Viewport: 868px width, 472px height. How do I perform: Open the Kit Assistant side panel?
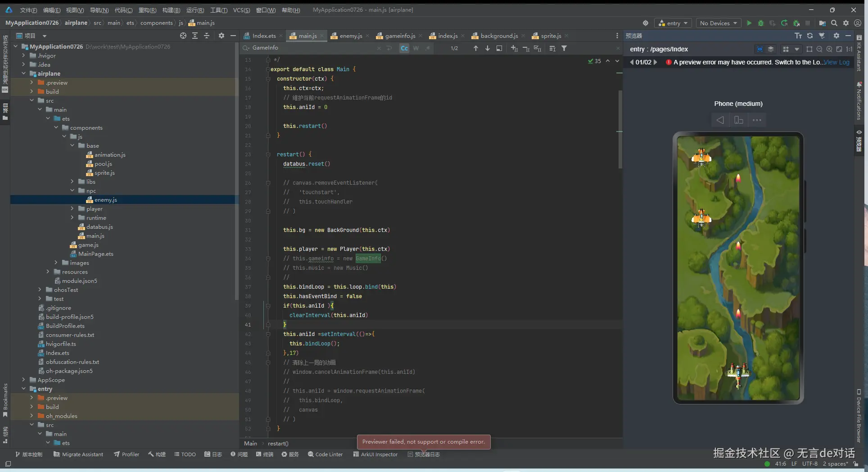(x=859, y=54)
